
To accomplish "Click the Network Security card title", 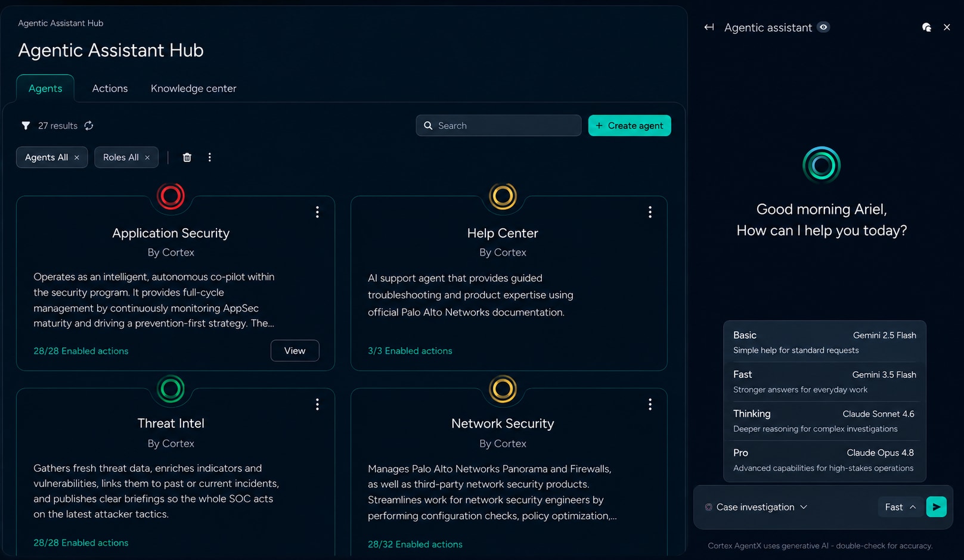I will (503, 424).
